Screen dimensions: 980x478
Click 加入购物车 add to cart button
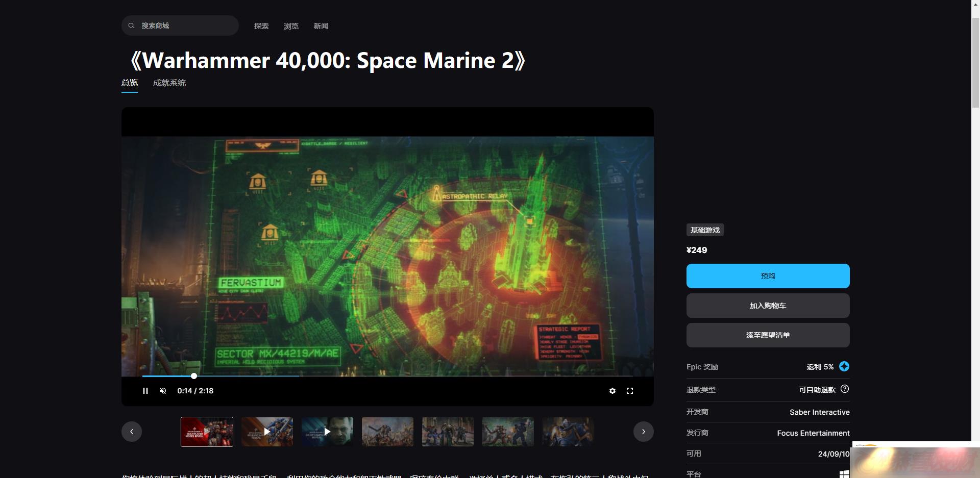(x=768, y=306)
